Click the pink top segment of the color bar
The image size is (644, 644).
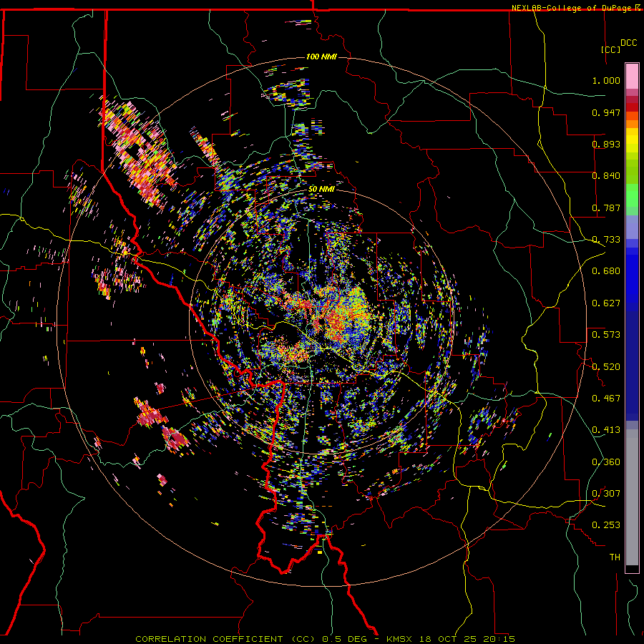pyautogui.click(x=632, y=77)
